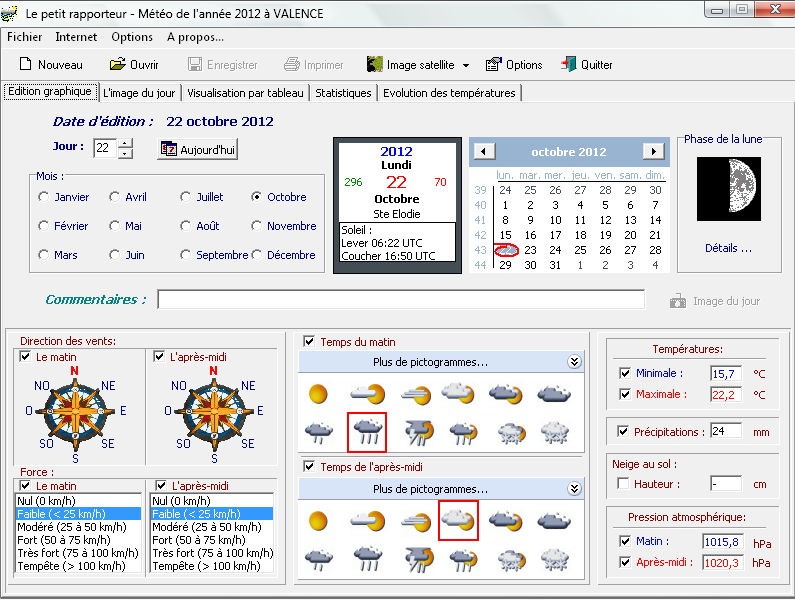795x600 pixels.
Task: Pick the snow pictogram for the afternoon
Action: (x=553, y=559)
